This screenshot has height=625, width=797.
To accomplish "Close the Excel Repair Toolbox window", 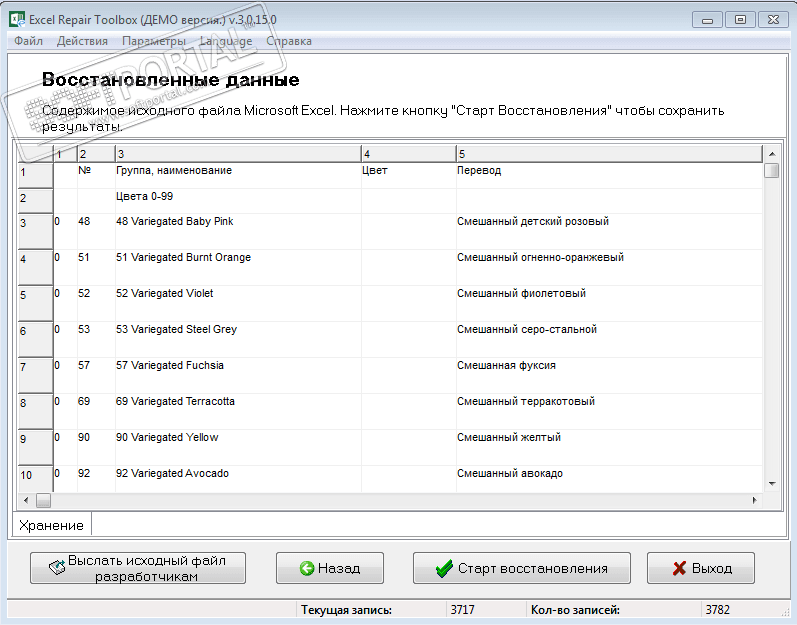I will [x=773, y=20].
